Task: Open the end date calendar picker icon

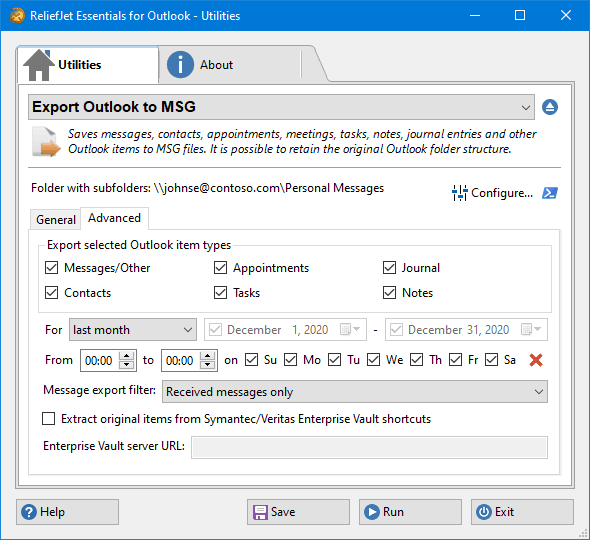Action: tap(531, 330)
